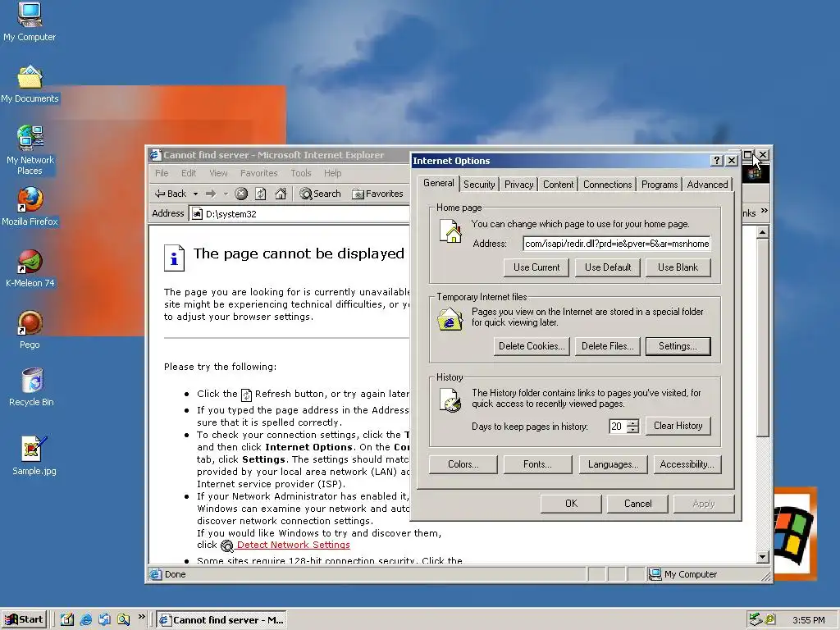Launch K-Meleon 74 desktop shortcut
Screen dimensions: 840x630
(30, 268)
